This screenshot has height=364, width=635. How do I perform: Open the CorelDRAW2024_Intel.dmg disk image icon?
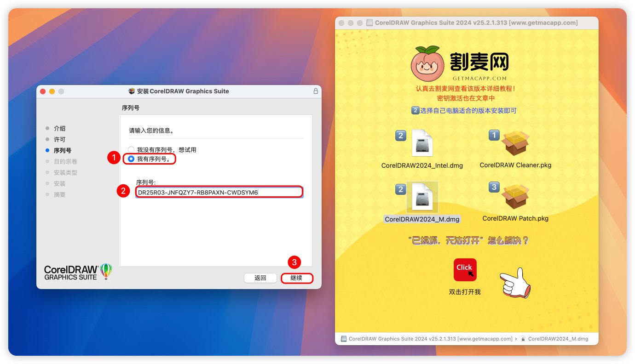point(422,143)
